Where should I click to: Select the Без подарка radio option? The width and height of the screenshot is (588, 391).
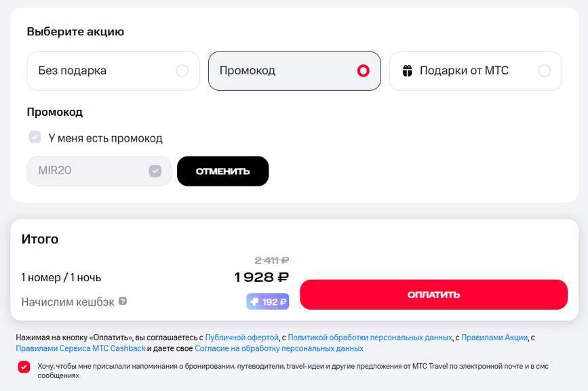click(182, 70)
